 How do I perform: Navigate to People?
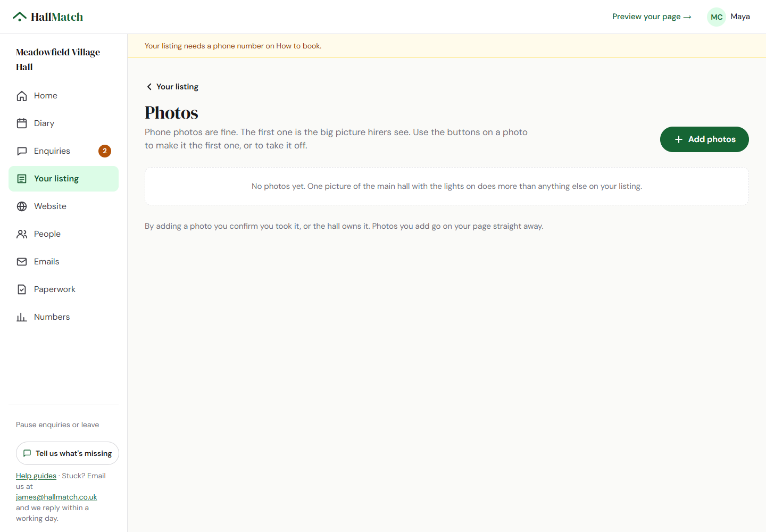pos(63,234)
